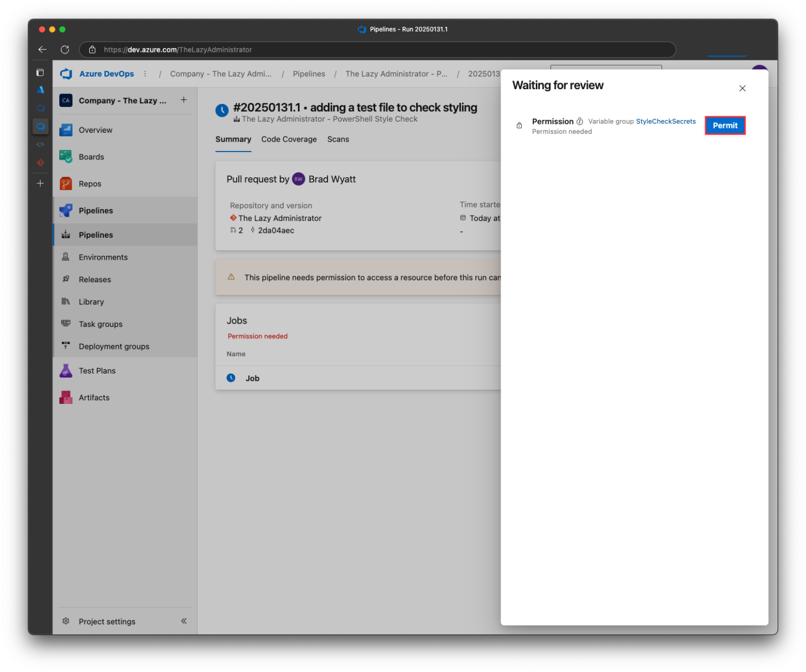Open The Lazy Administrator - P... breadcrumb
This screenshot has width=806, height=672.
click(396, 74)
